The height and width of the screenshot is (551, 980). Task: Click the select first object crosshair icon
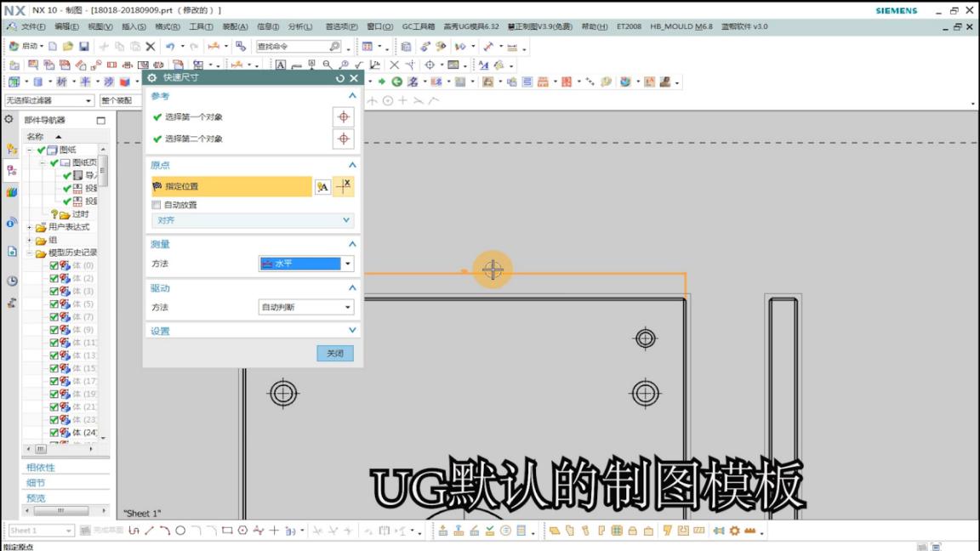pos(343,116)
